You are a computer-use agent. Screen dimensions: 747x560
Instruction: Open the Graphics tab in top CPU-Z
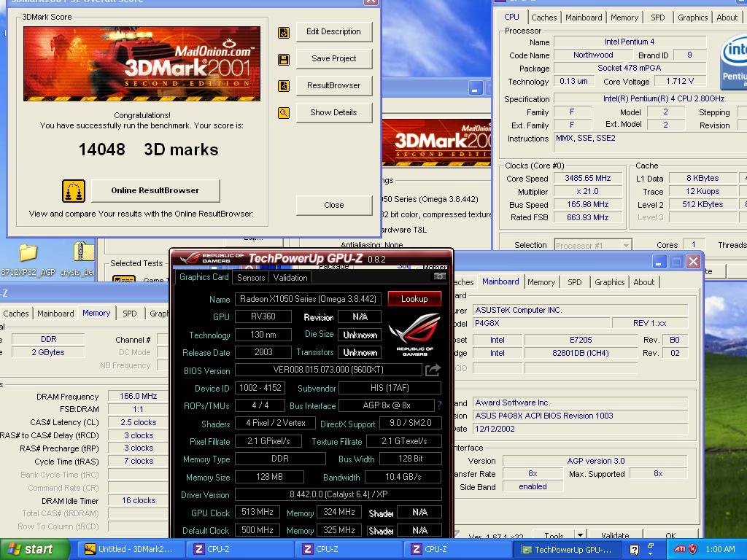[x=692, y=17]
